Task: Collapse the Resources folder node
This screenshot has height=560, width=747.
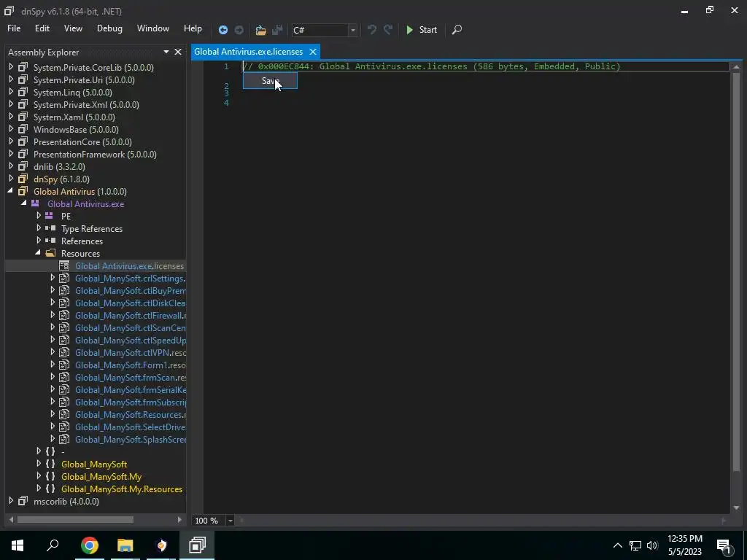Action: click(38, 253)
